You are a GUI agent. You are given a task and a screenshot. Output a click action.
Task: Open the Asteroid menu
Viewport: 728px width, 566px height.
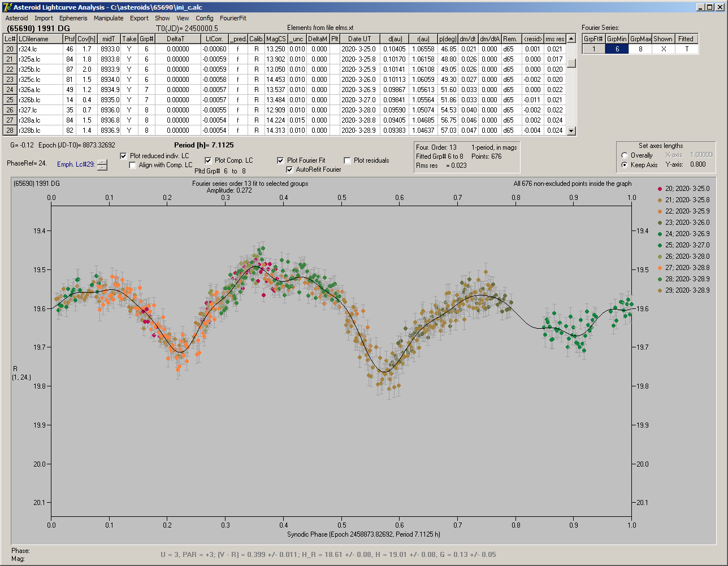[x=16, y=18]
